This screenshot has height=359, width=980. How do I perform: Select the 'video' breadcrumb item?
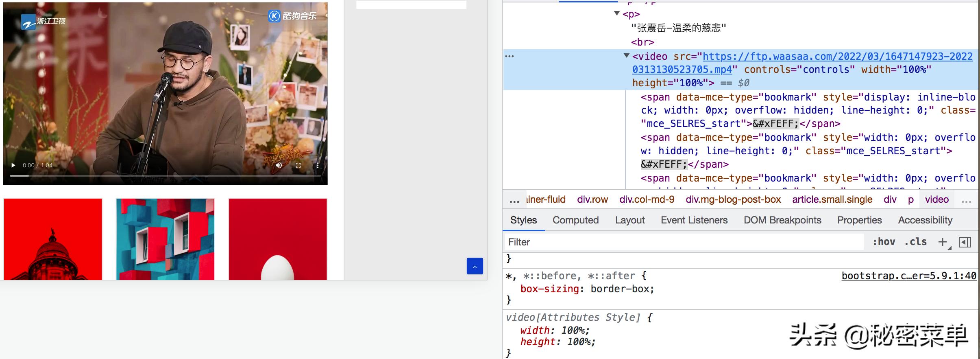tap(937, 199)
